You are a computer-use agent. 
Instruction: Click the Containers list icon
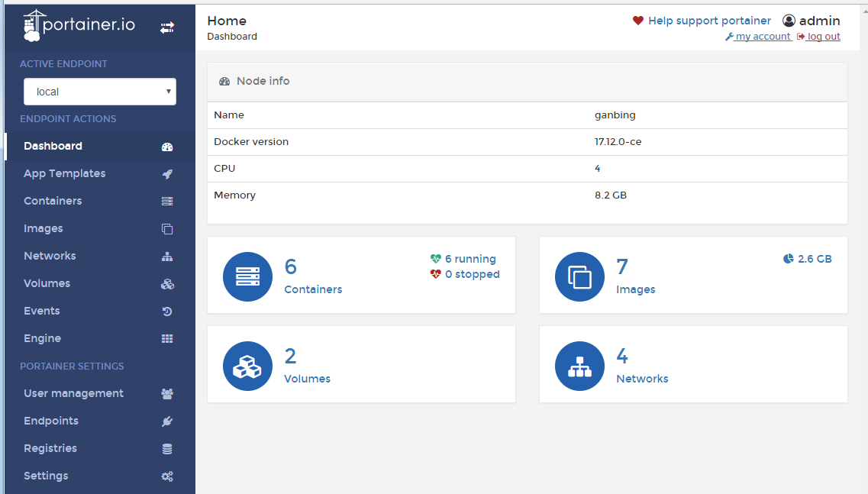[167, 201]
